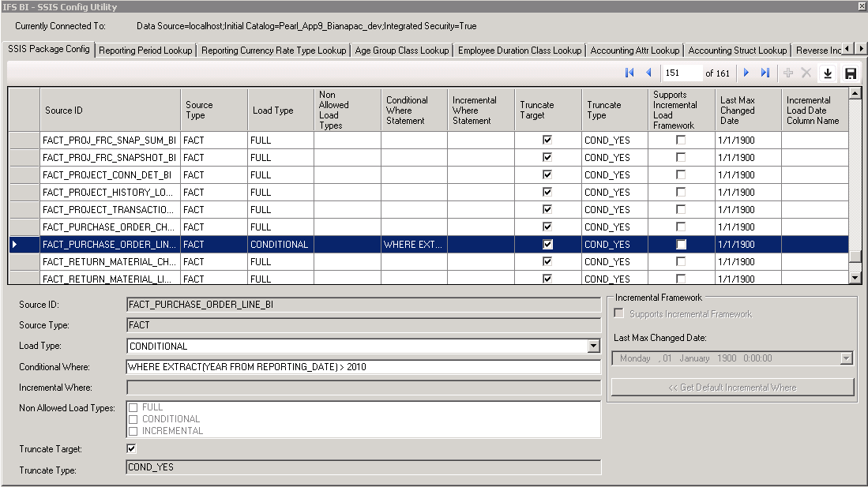Switch to the Reporting Period Lookup tab
Viewport: 868px width, 487px height.
coord(145,51)
